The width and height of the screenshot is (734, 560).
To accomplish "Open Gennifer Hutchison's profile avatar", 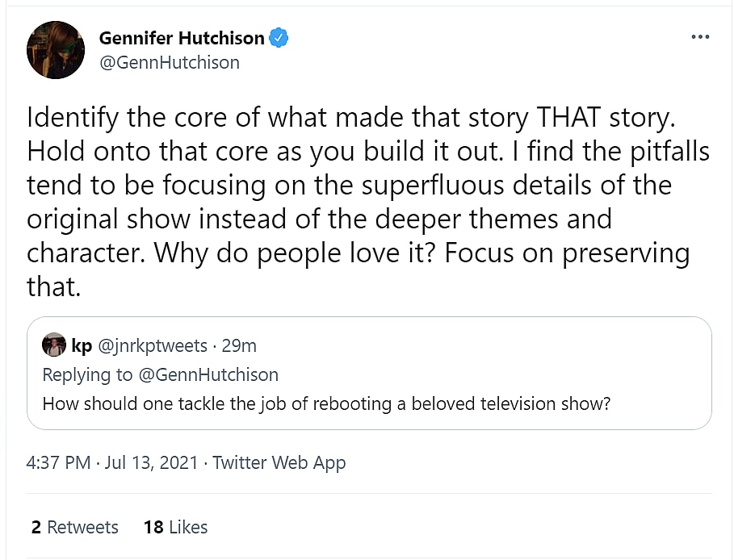I will (x=56, y=50).
